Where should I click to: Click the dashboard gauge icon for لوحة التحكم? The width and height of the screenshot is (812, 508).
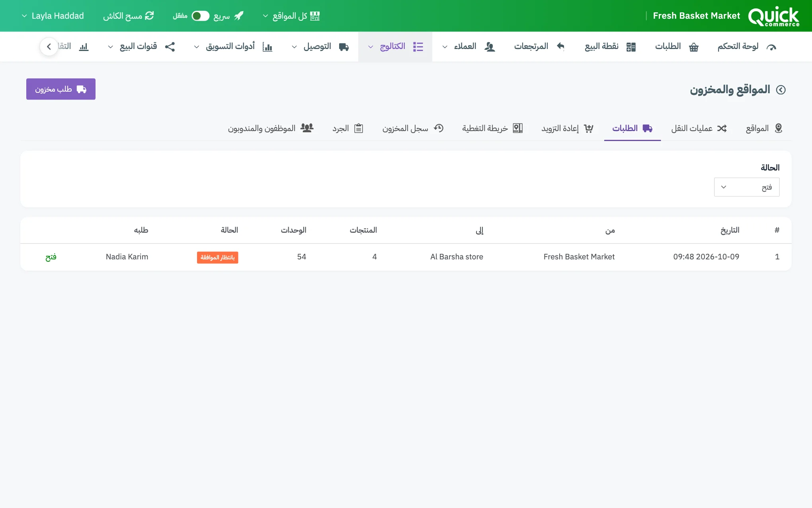point(771,47)
